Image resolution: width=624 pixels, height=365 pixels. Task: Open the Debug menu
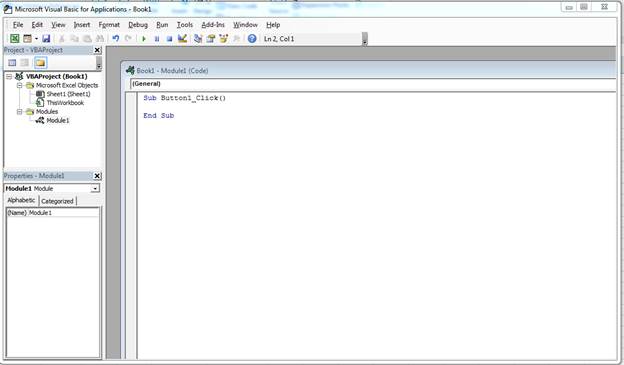pos(138,25)
